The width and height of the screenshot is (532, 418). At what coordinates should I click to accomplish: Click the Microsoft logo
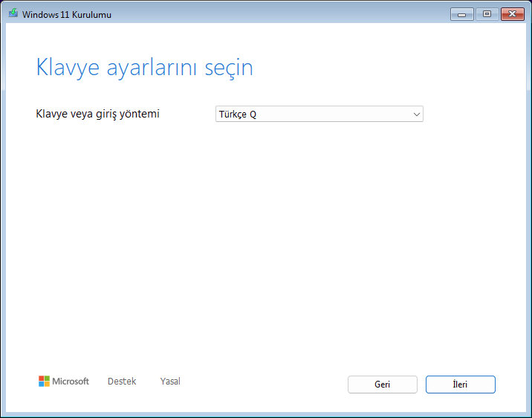[64, 382]
